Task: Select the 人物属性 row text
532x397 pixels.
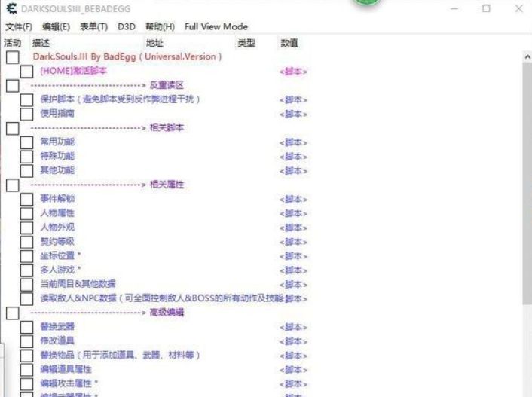Action: [57, 213]
